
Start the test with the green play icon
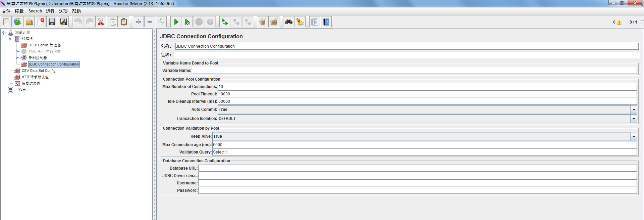tap(176, 22)
